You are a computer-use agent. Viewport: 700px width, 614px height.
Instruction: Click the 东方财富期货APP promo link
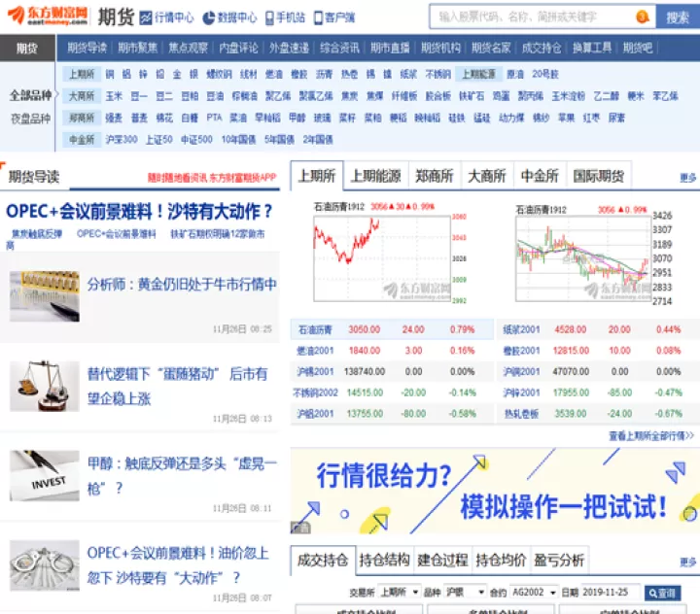tap(212, 178)
